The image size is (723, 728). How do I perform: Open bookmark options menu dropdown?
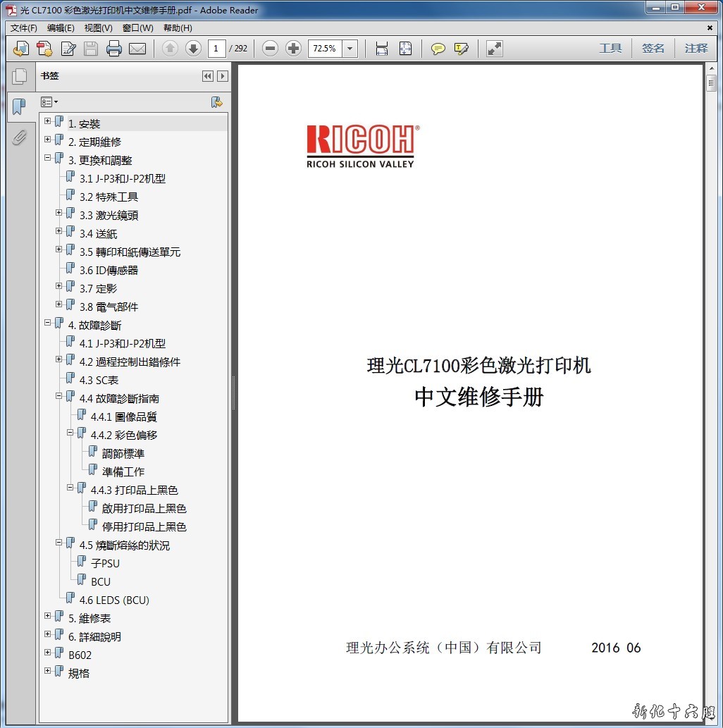point(49,102)
